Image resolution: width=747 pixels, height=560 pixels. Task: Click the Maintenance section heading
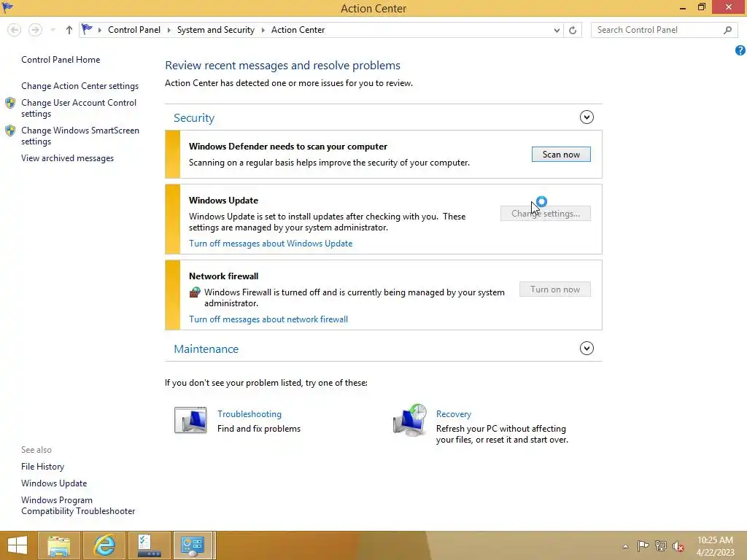click(206, 349)
